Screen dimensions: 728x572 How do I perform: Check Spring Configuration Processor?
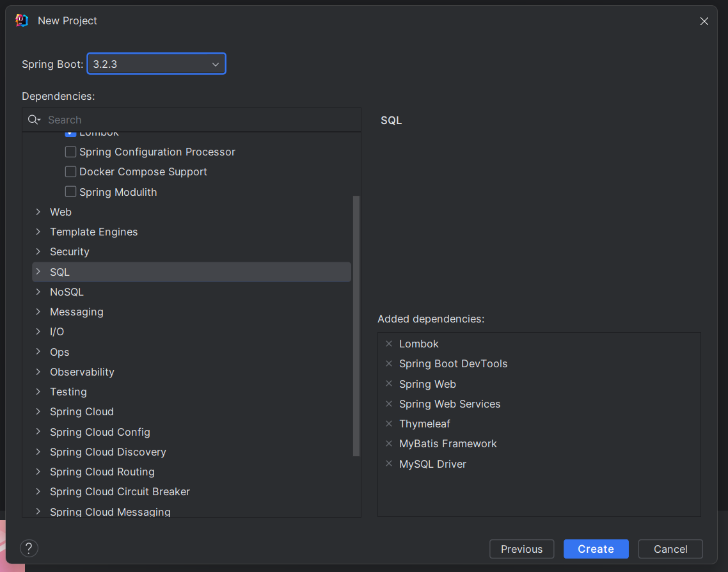[x=70, y=152]
